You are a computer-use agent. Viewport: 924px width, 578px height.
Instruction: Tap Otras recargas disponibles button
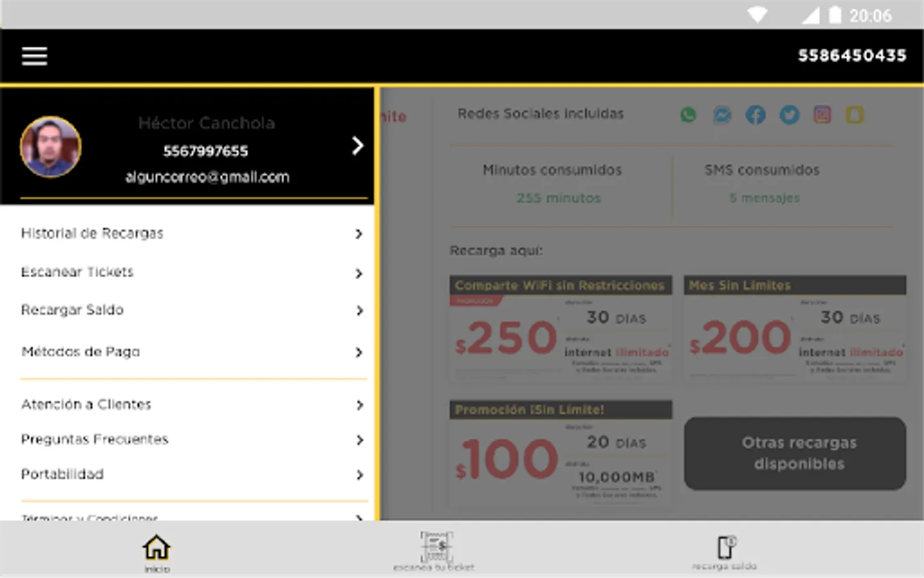click(x=795, y=453)
